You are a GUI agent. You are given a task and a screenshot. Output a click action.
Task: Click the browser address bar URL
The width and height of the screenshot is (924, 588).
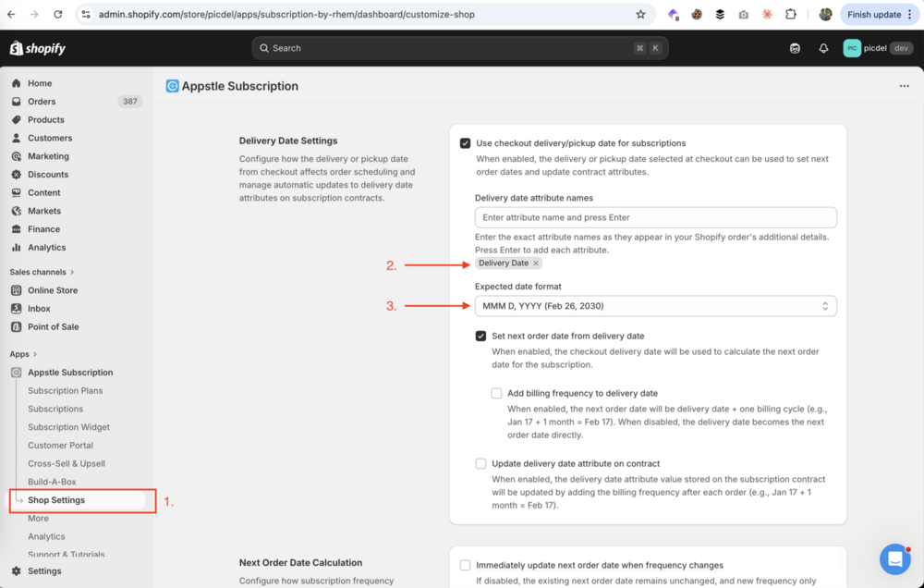coord(286,14)
